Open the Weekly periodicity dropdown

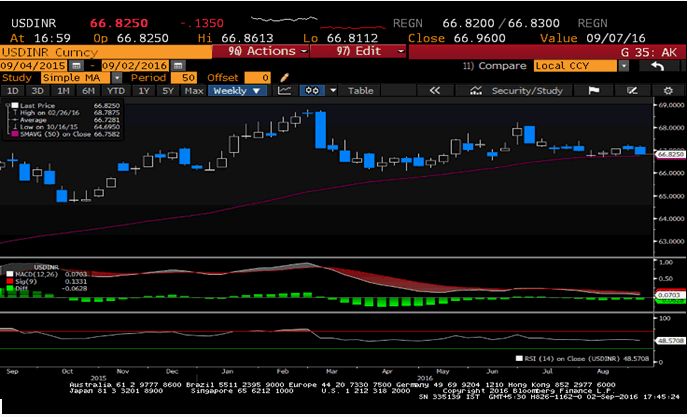[x=237, y=91]
